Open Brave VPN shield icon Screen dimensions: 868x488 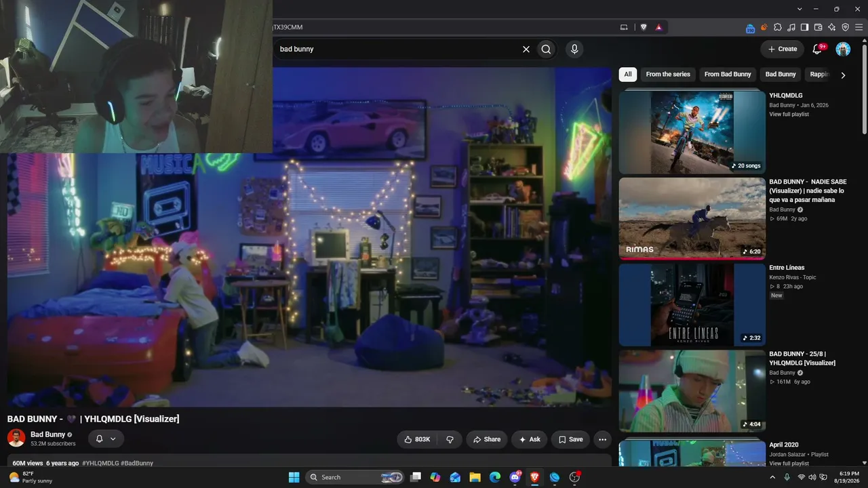pyautogui.click(x=845, y=27)
